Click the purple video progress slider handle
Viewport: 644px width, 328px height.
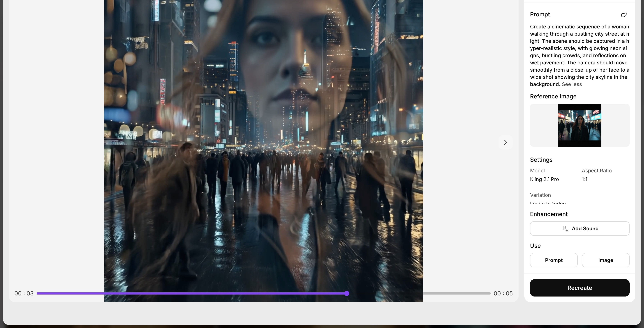pos(347,293)
